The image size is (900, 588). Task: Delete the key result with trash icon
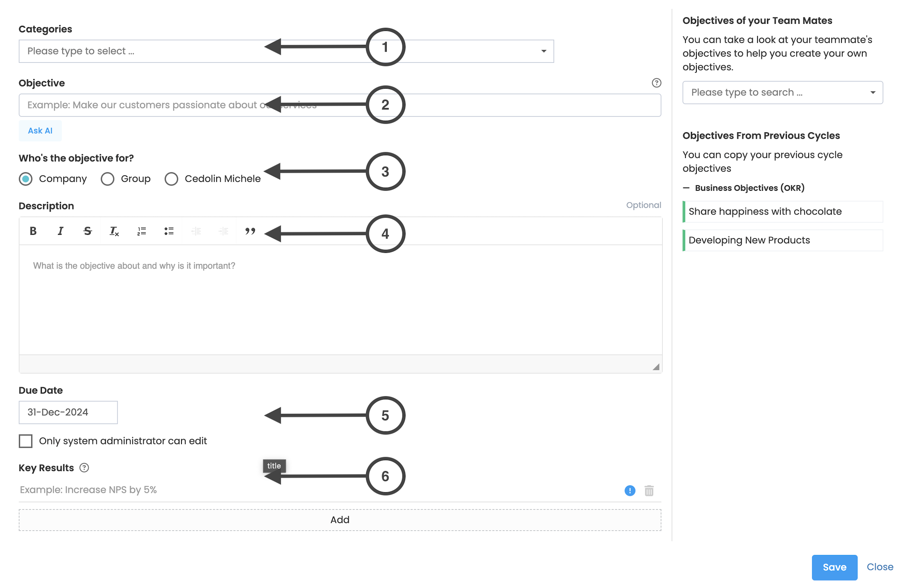pyautogui.click(x=649, y=491)
